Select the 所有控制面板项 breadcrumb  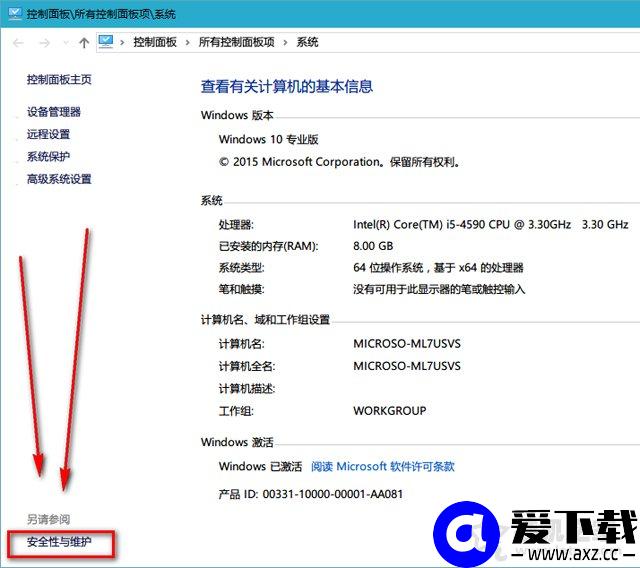(237, 42)
